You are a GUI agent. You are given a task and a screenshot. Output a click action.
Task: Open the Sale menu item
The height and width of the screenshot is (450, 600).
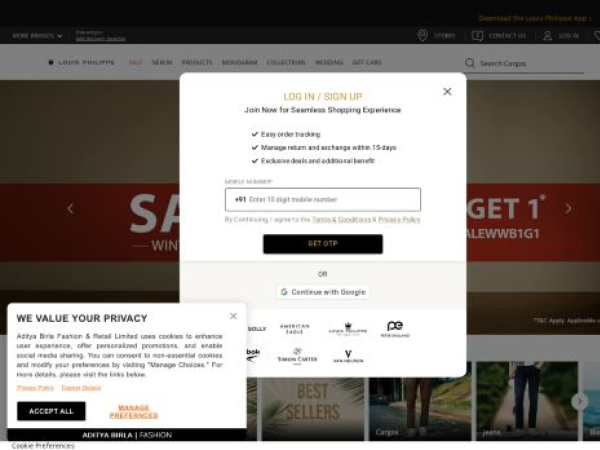pos(135,62)
